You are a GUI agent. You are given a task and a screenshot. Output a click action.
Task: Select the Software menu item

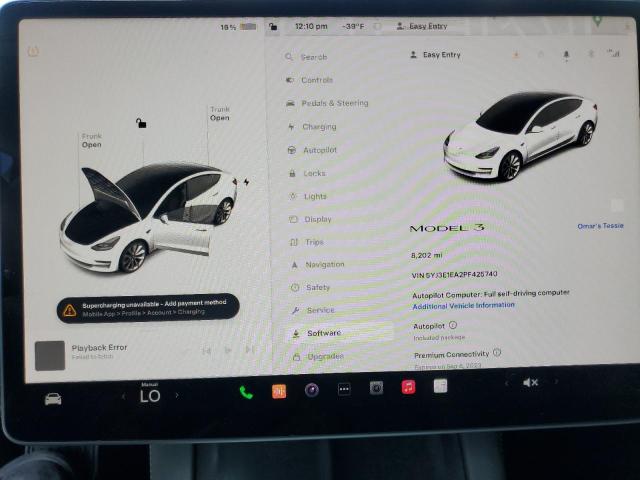coord(340,333)
